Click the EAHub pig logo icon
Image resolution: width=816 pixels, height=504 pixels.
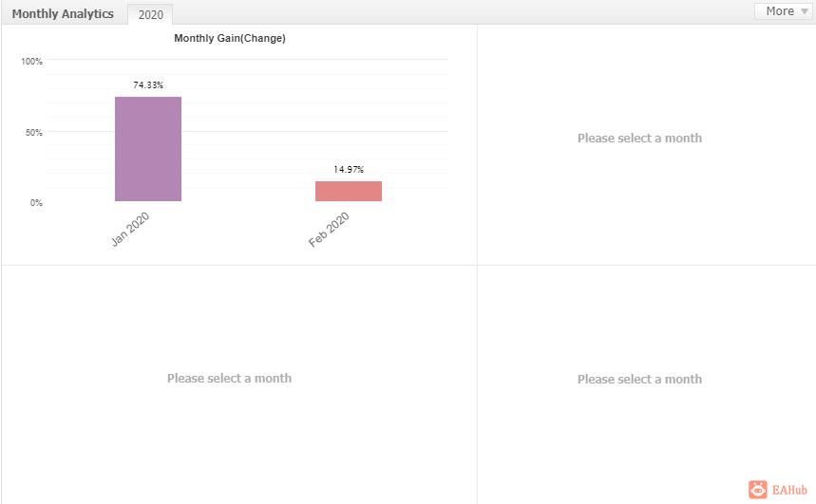pyautogui.click(x=758, y=490)
